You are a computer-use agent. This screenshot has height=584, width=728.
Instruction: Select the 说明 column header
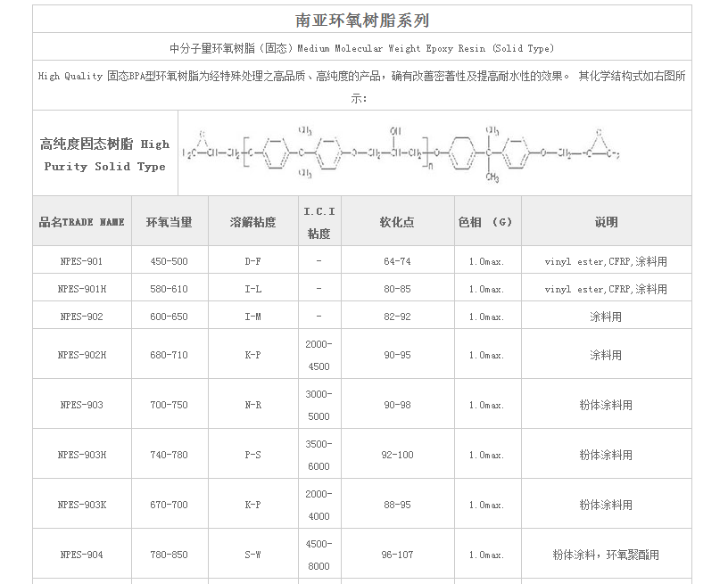[x=606, y=222]
